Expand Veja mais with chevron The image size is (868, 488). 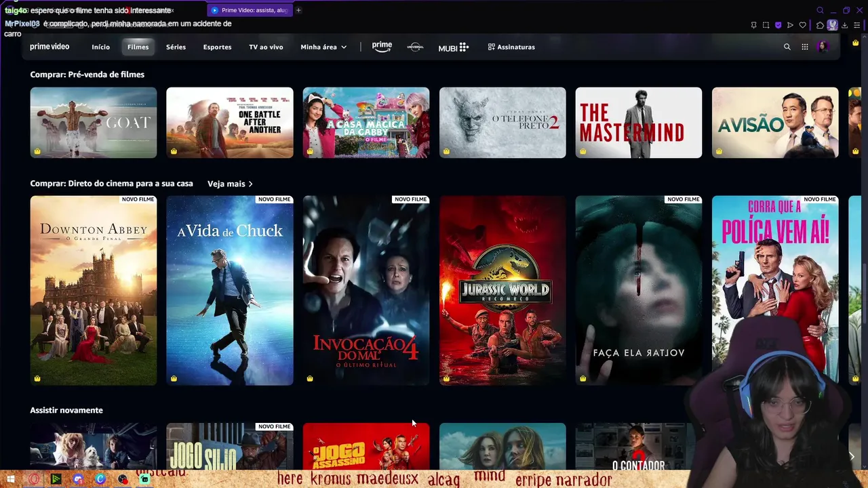tap(230, 184)
